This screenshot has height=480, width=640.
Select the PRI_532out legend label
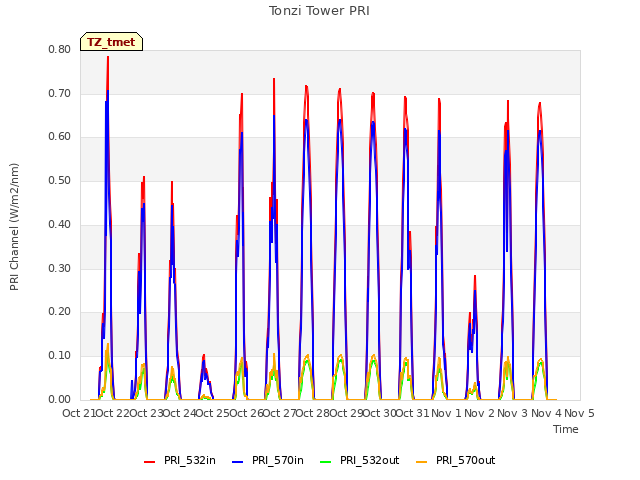click(x=369, y=460)
